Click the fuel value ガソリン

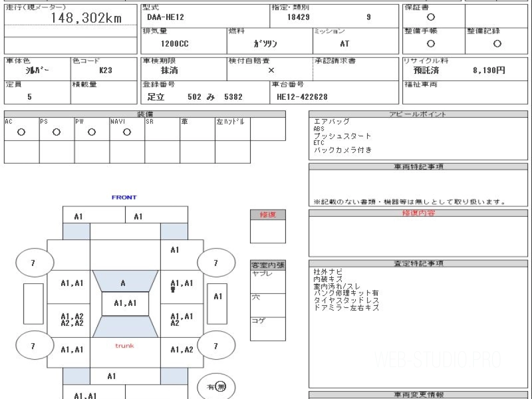[265, 43]
